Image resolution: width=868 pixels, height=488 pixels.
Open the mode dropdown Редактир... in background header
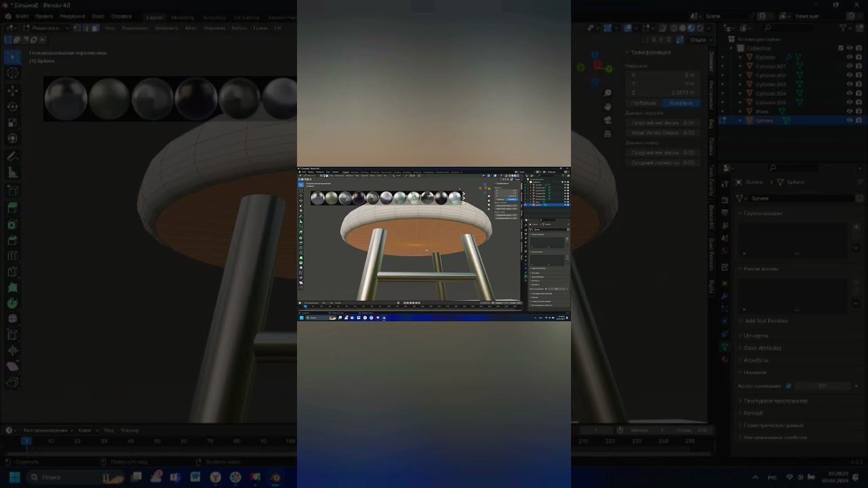[x=46, y=28]
